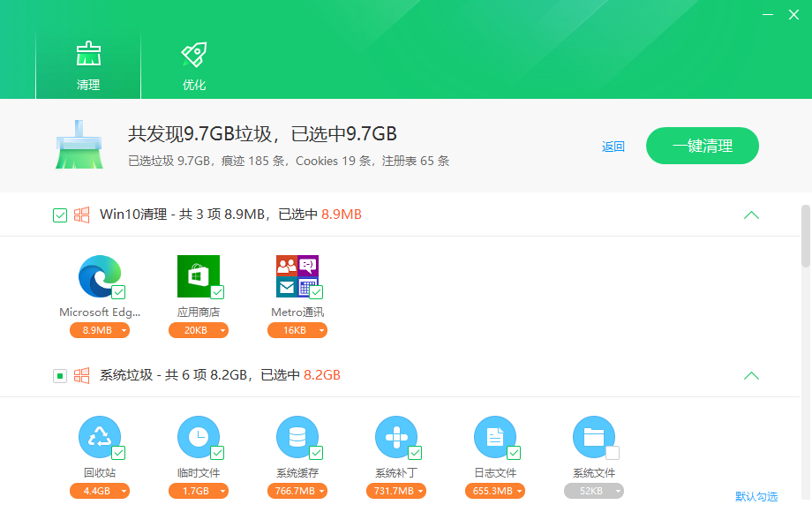812x512 pixels.
Task: Click the vertical scrollbar thumb
Action: (805, 236)
